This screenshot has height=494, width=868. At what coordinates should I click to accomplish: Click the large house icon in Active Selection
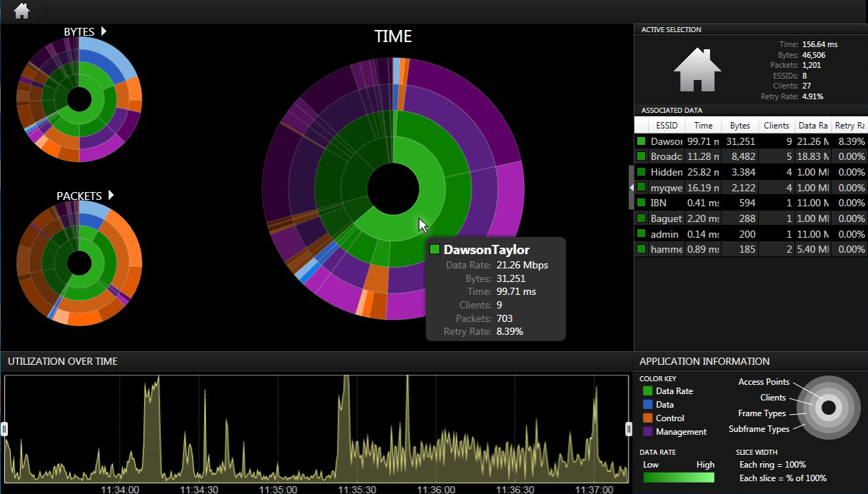(x=697, y=70)
